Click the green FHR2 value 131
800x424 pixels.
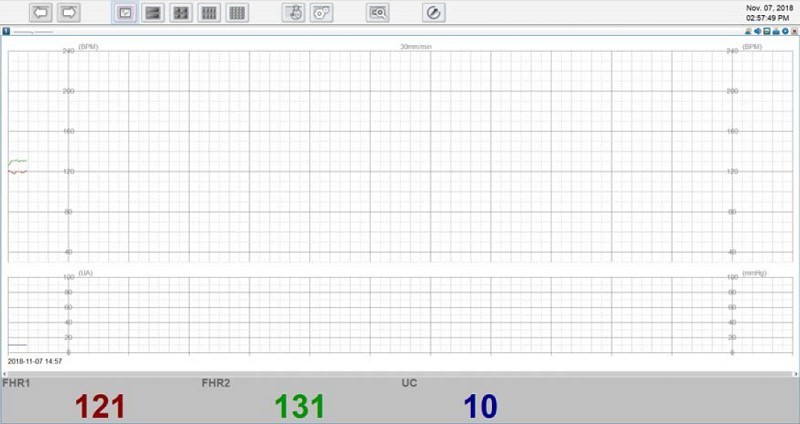300,406
